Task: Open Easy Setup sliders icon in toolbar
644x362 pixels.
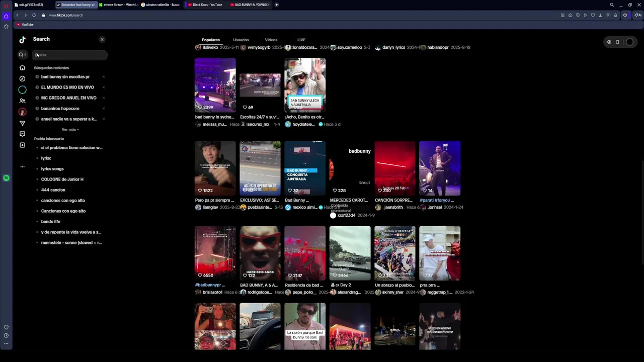Action: [608, 15]
